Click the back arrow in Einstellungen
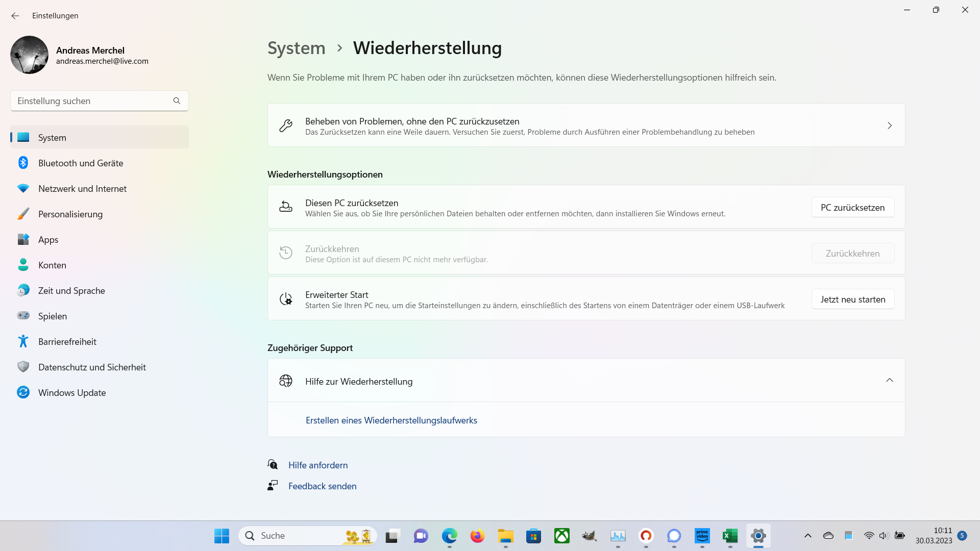The image size is (980, 551). (x=15, y=16)
